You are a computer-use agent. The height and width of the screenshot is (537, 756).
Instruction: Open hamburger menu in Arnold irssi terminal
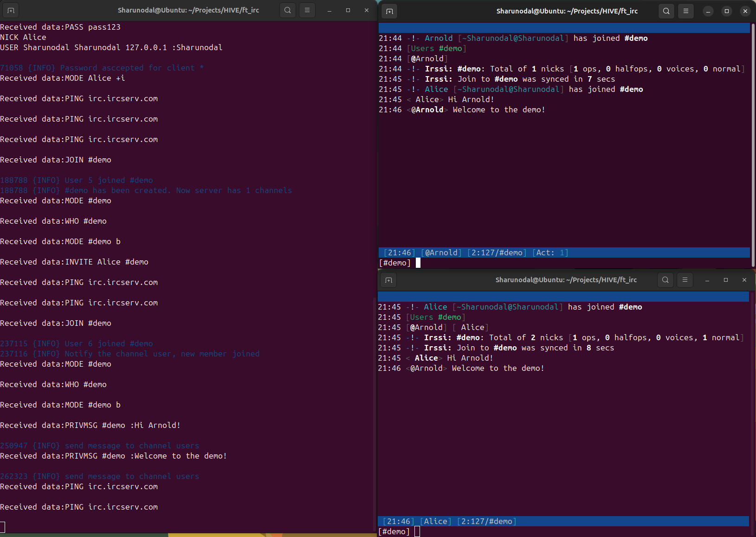pos(686,11)
